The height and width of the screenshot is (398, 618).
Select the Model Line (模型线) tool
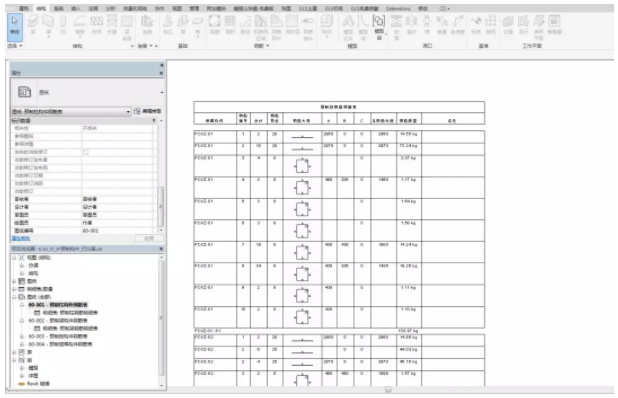click(363, 28)
